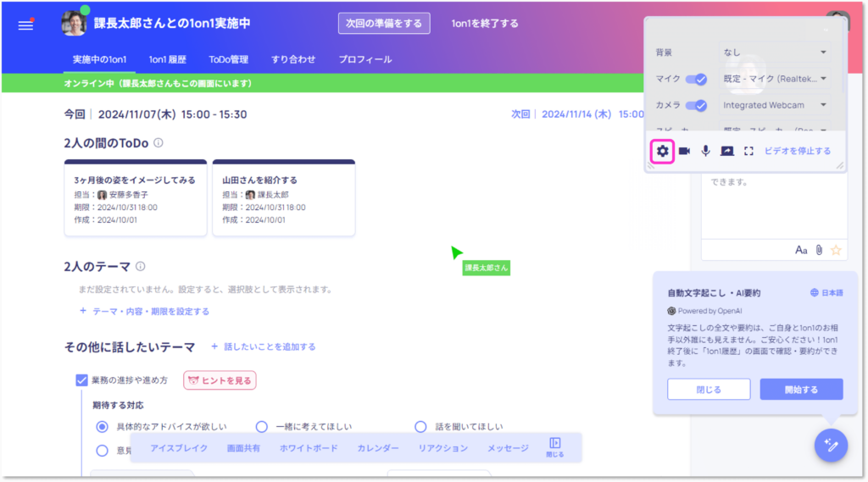Screen dimensions: 868x482
Task: Click the 閉じる panel icon in bottom toolbar
Action: [554, 447]
